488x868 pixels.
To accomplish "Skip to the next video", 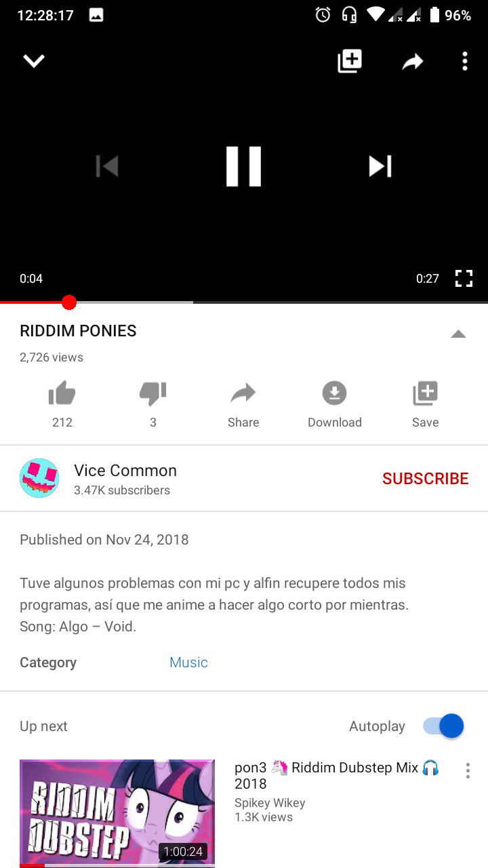I will coord(380,166).
